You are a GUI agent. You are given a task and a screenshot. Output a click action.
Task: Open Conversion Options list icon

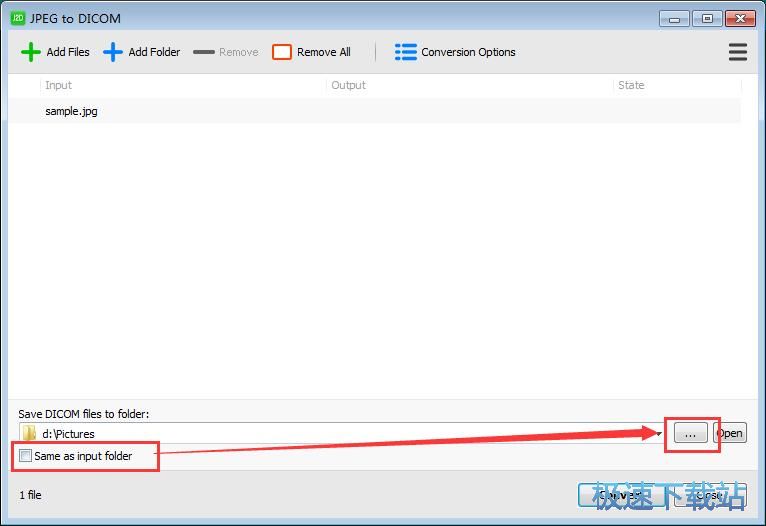405,52
